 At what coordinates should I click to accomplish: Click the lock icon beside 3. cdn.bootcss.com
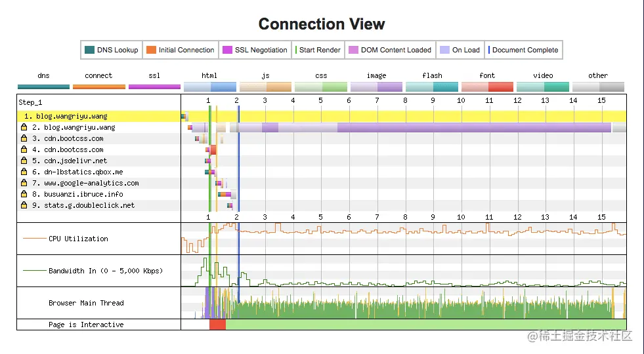[x=24, y=138]
